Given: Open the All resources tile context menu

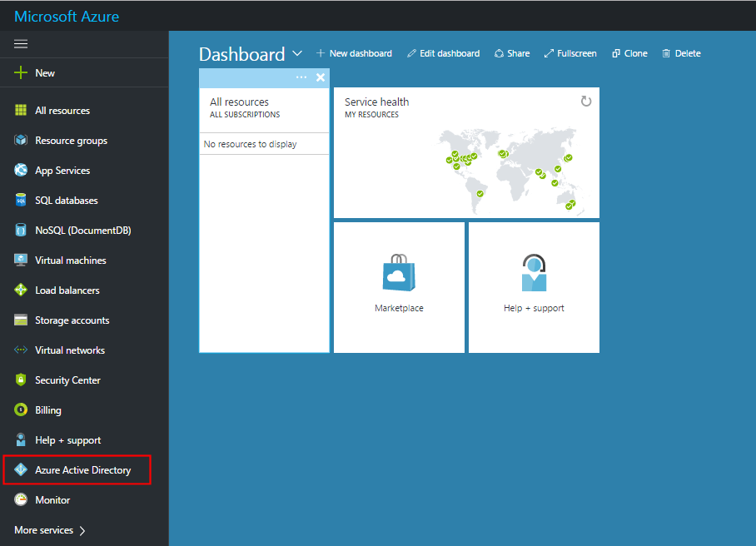Looking at the screenshot, I should [x=301, y=77].
